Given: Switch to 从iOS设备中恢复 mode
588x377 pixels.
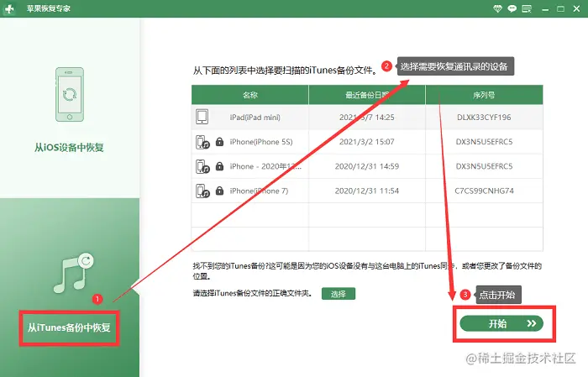Looking at the screenshot, I should [x=69, y=147].
